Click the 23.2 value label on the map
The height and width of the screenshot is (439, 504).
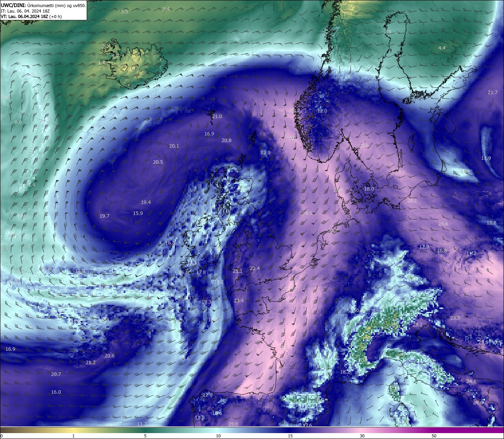click(417, 325)
